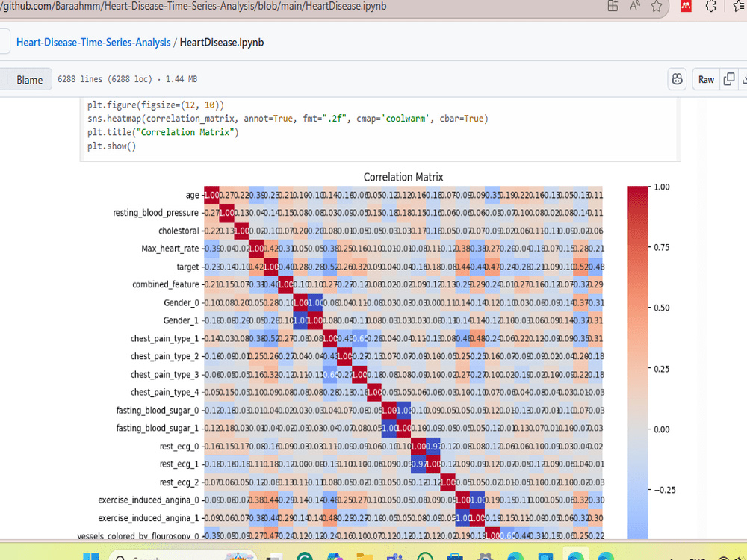This screenshot has height=560, width=747.
Task: Click the 6288 lines file info text
Action: click(x=127, y=79)
